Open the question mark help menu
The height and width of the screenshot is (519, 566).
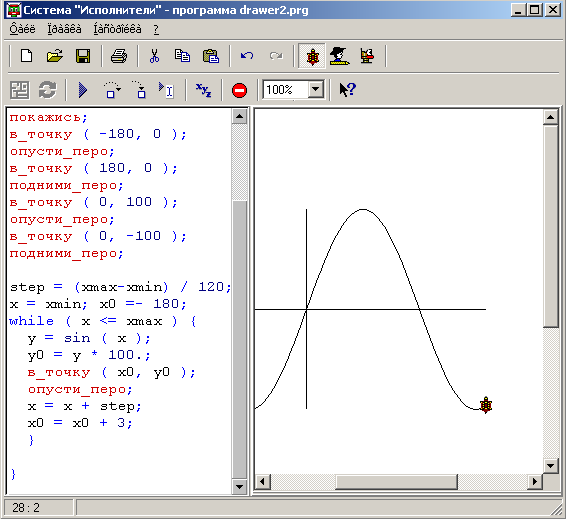[x=156, y=29]
